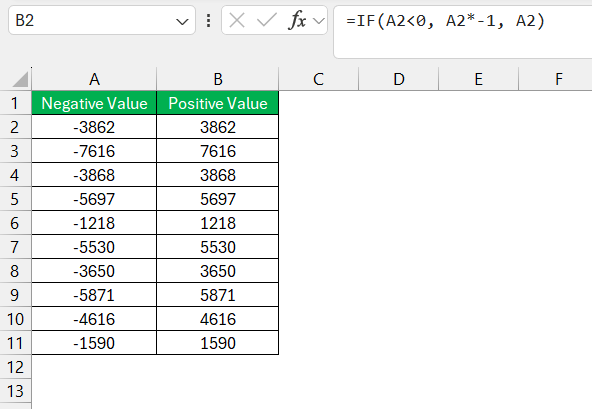Select row 12 header
Image resolution: width=592 pixels, height=409 pixels.
(x=15, y=367)
